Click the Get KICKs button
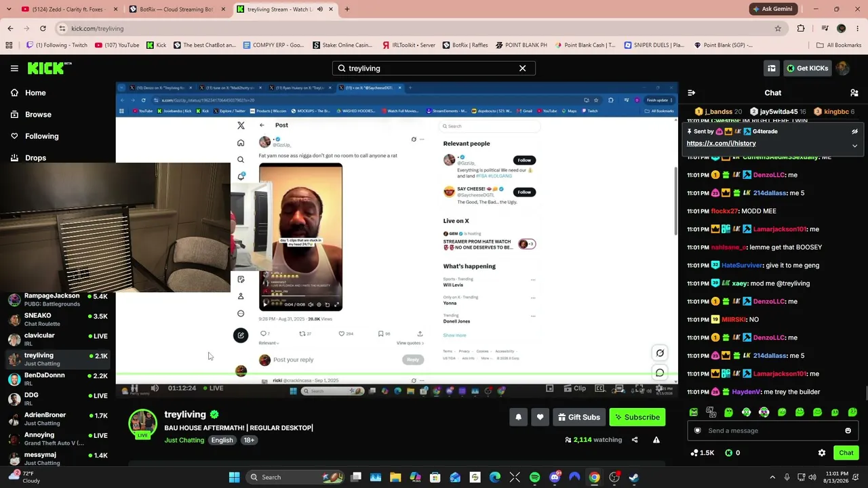The image size is (868, 488). point(807,68)
